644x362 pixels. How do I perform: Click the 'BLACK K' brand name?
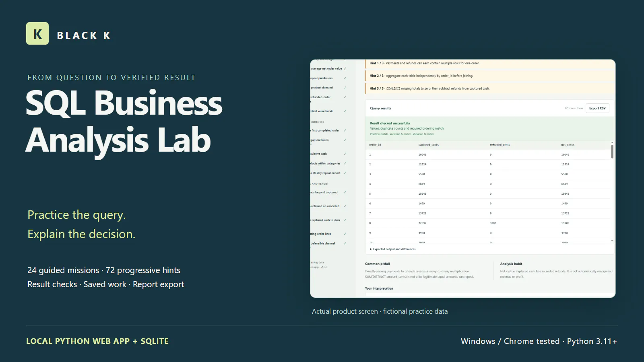84,35
